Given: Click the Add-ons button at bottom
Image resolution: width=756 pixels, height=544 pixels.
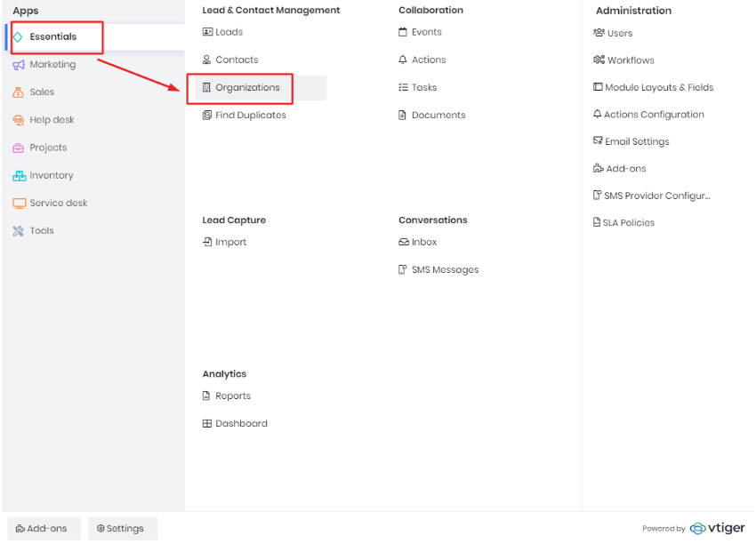Looking at the screenshot, I should click(x=44, y=529).
